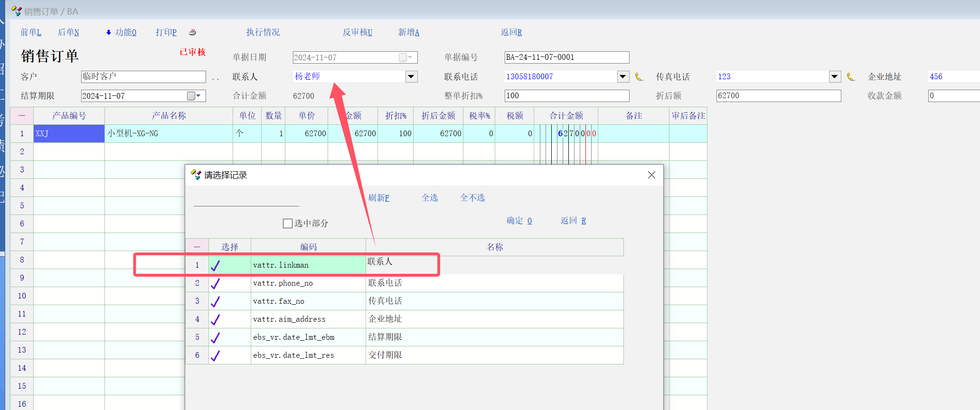Click the 请选择记录 dialog title icon
Screen dimensions: 980x410
click(x=196, y=175)
